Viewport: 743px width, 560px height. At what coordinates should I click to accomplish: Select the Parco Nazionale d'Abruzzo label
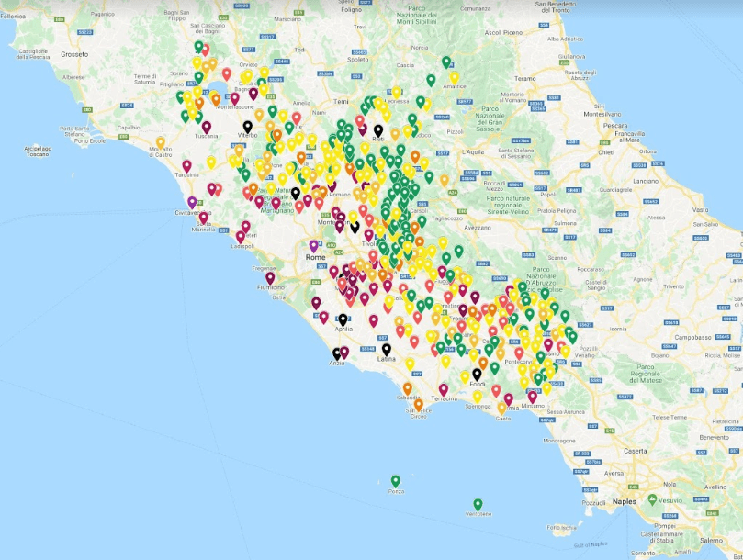tap(541, 278)
